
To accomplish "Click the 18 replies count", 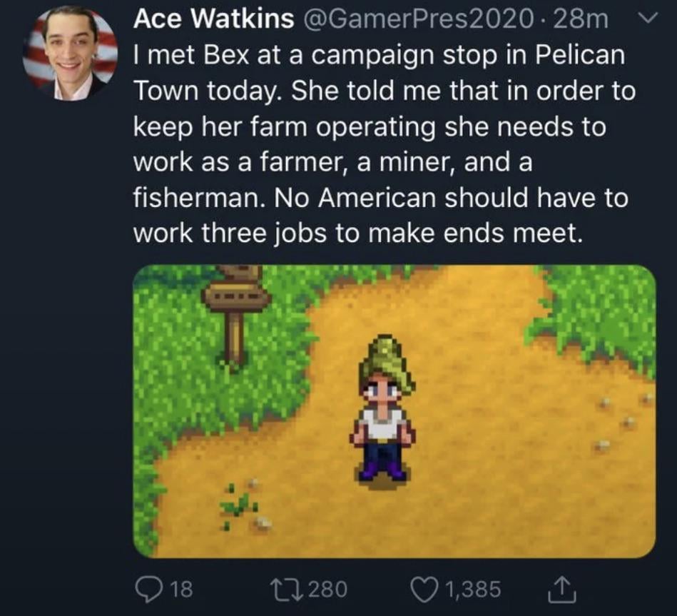I will (181, 589).
